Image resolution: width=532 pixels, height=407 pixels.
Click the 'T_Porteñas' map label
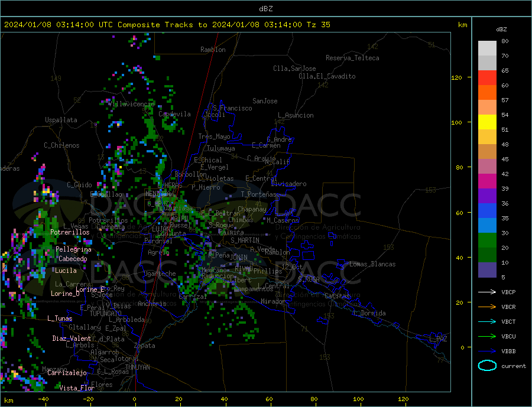(x=258, y=194)
